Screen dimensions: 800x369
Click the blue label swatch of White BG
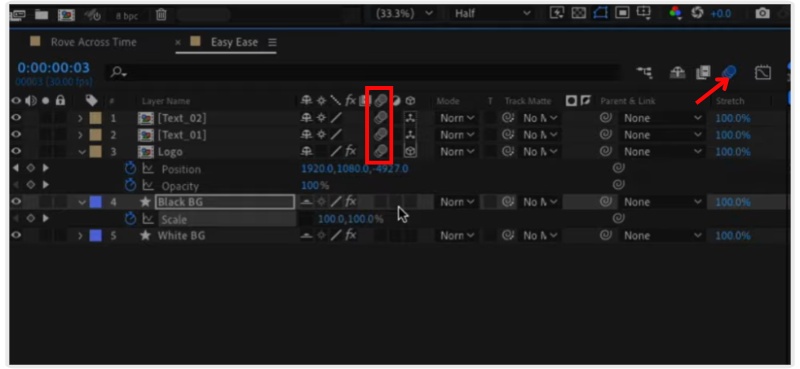point(95,235)
